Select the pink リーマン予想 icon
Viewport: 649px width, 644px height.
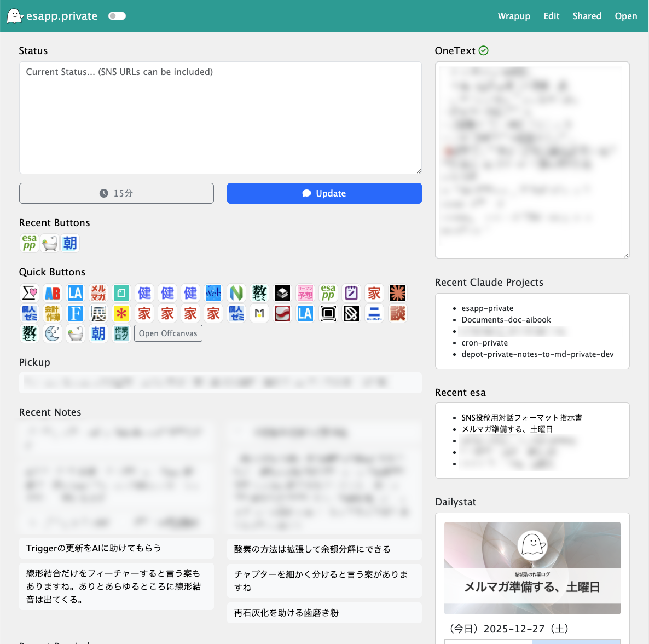coord(305,293)
